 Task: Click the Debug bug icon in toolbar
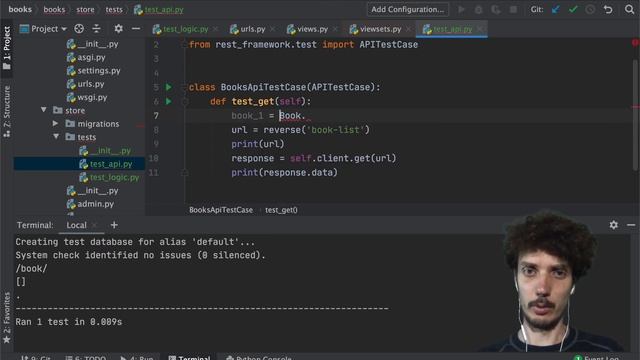(x=478, y=9)
